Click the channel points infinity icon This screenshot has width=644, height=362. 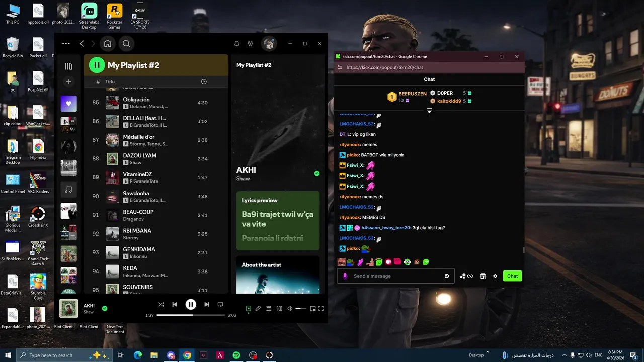pos(467,276)
